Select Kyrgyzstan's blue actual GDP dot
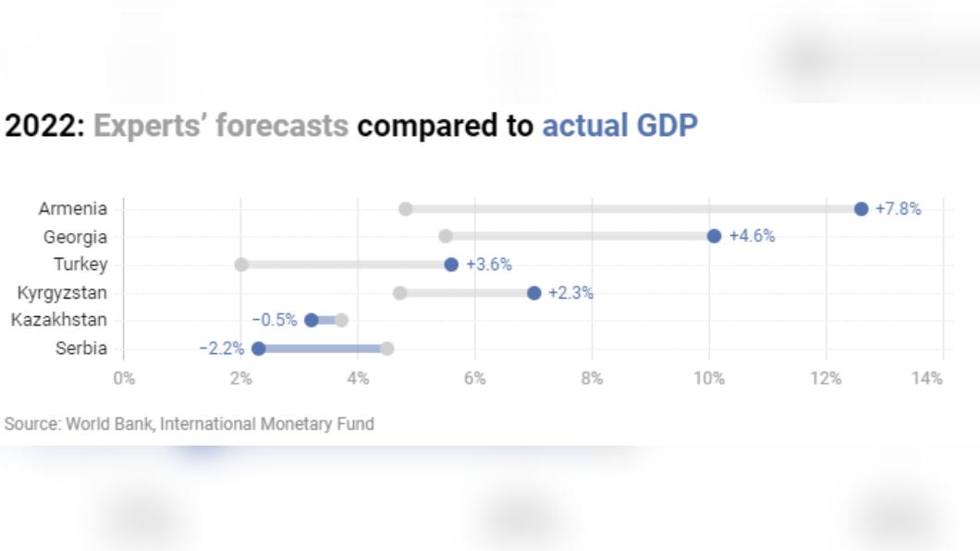The height and width of the screenshot is (551, 980). pos(533,293)
